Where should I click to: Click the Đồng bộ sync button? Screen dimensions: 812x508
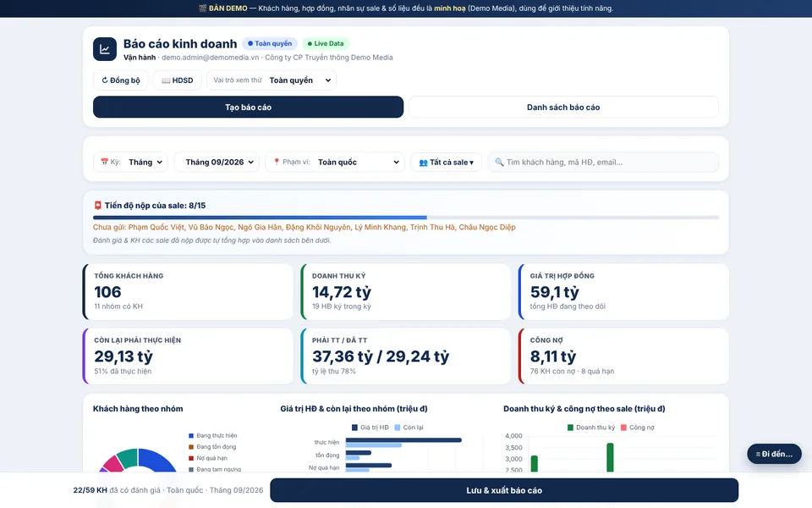click(121, 80)
